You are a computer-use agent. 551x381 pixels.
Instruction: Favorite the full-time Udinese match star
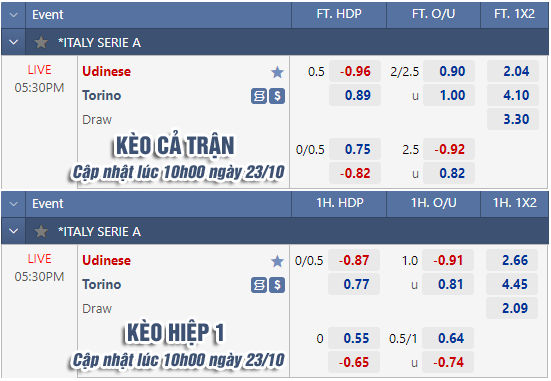[x=277, y=72]
